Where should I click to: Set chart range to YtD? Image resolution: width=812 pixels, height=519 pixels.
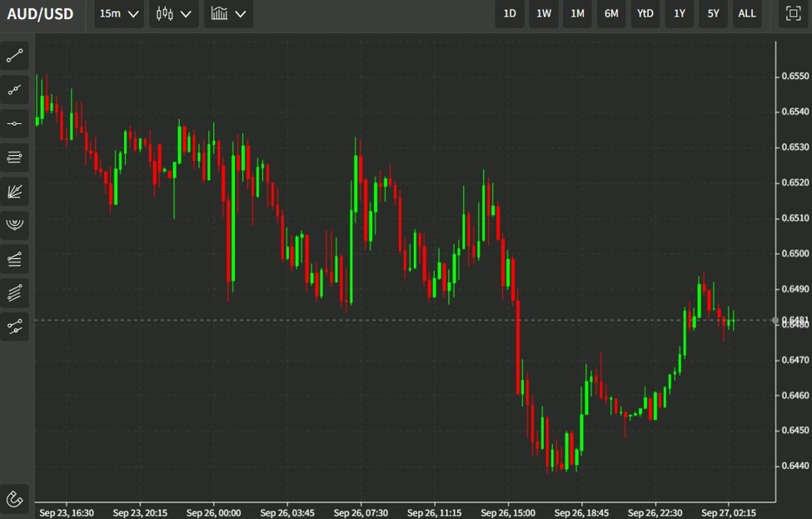point(645,13)
